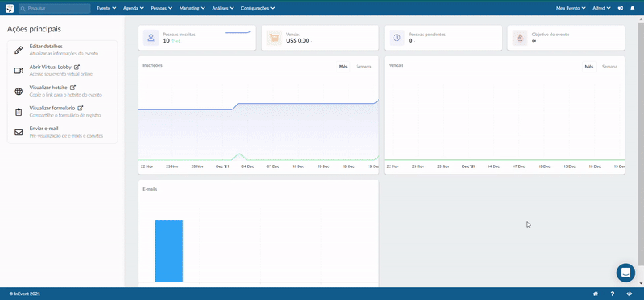Click the video camera Virtual Lobby icon

[19, 71]
